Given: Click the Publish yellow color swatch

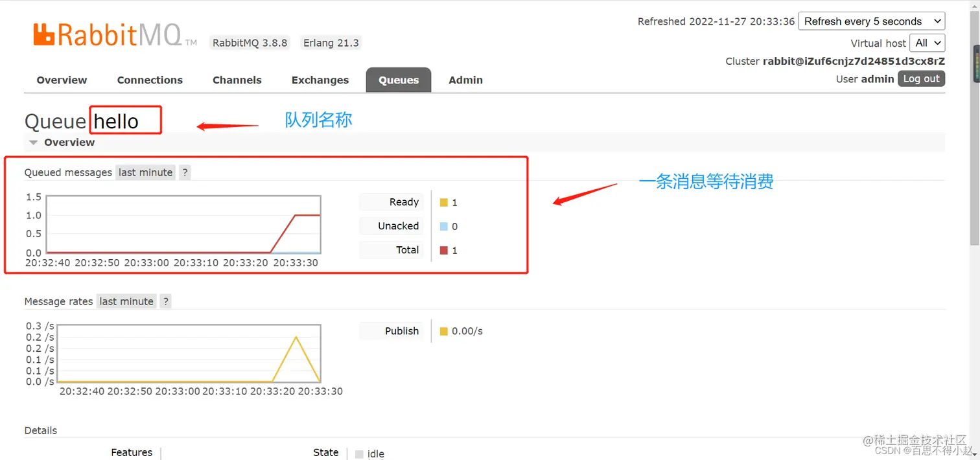Looking at the screenshot, I should 444,331.
